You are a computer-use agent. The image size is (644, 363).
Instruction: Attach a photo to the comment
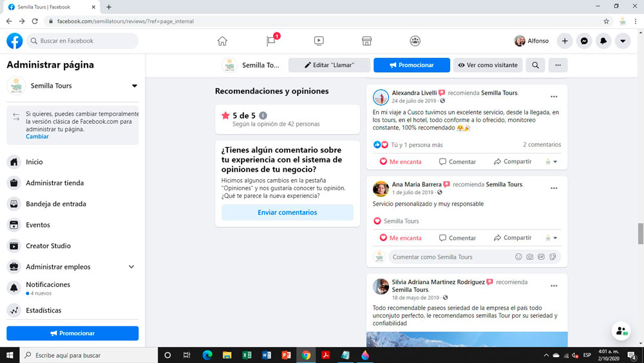[530, 257]
